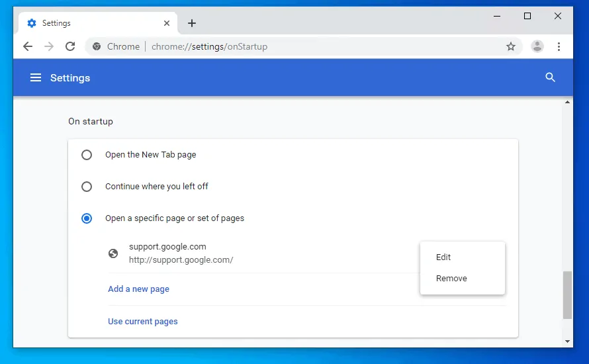Close the Settings tab
This screenshot has height=364, width=589.
tap(167, 23)
